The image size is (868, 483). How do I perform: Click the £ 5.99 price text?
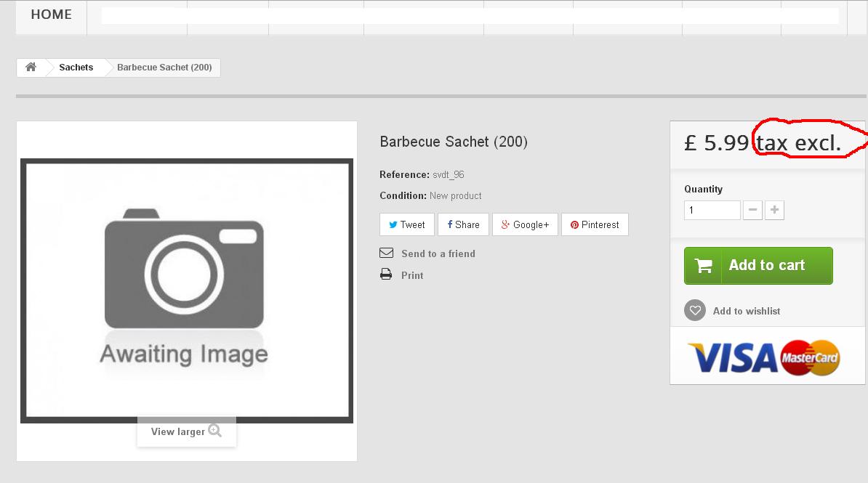(x=716, y=143)
